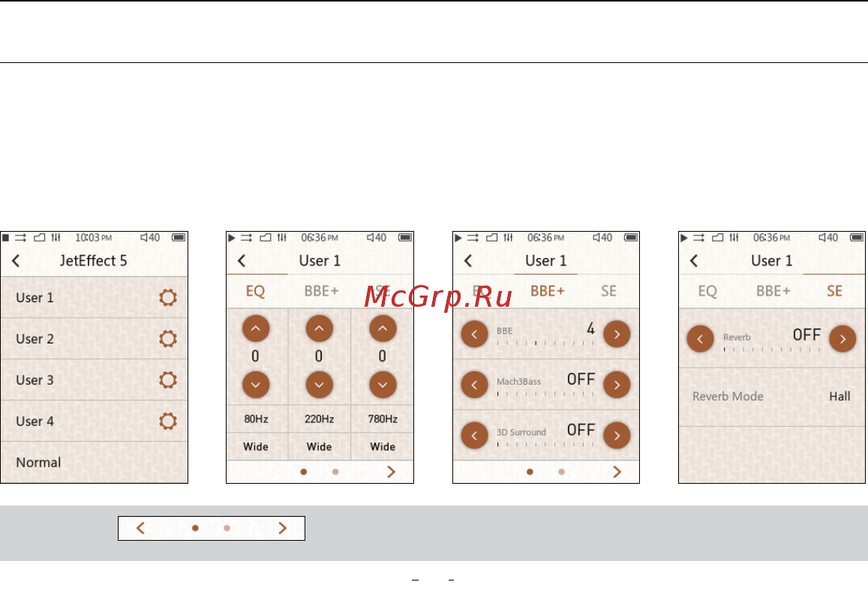Click the Reverb slider scale
This screenshot has height=591, width=868.
coord(772,349)
